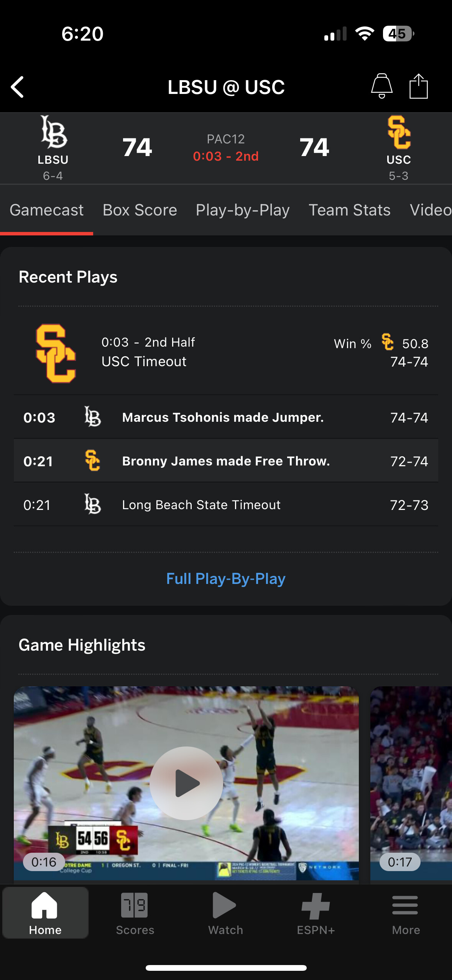
Task: Select the Marcus Tsohonis made Jumper play
Action: click(x=223, y=418)
